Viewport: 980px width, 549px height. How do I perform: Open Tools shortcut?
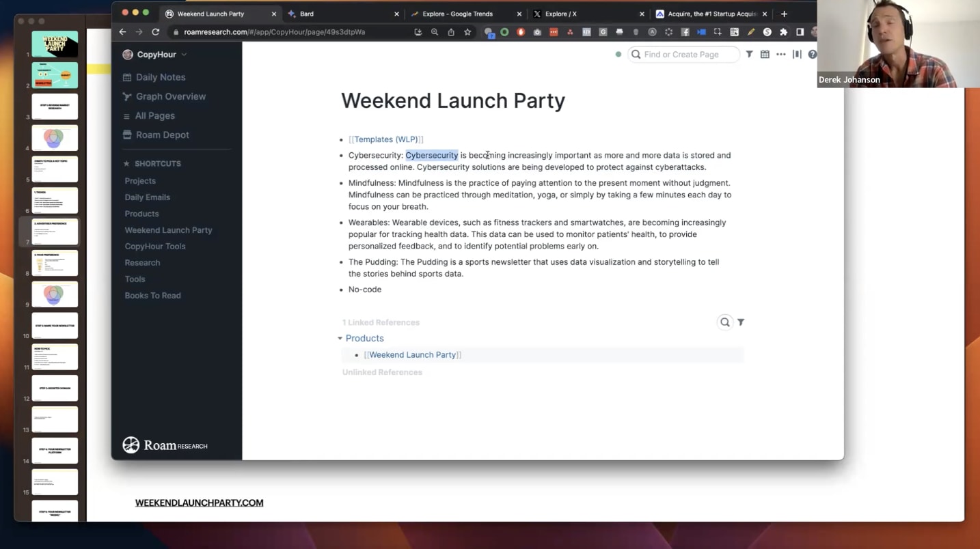coord(135,279)
